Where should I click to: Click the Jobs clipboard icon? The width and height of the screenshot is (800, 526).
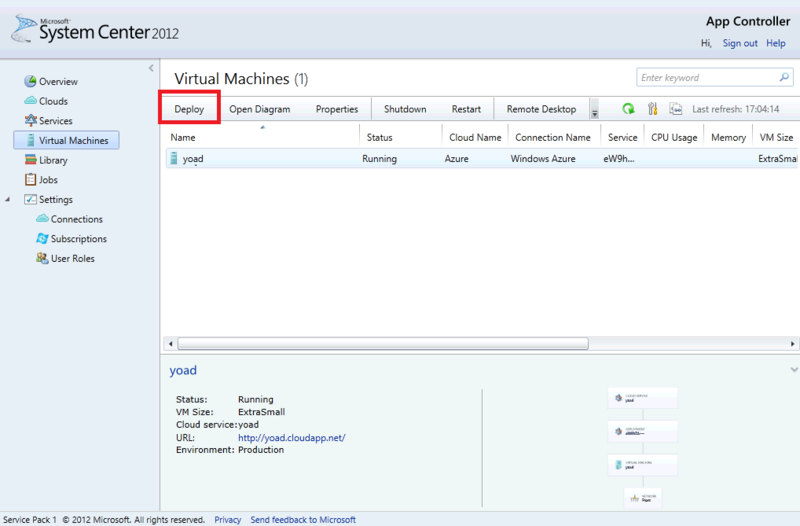coord(31,180)
